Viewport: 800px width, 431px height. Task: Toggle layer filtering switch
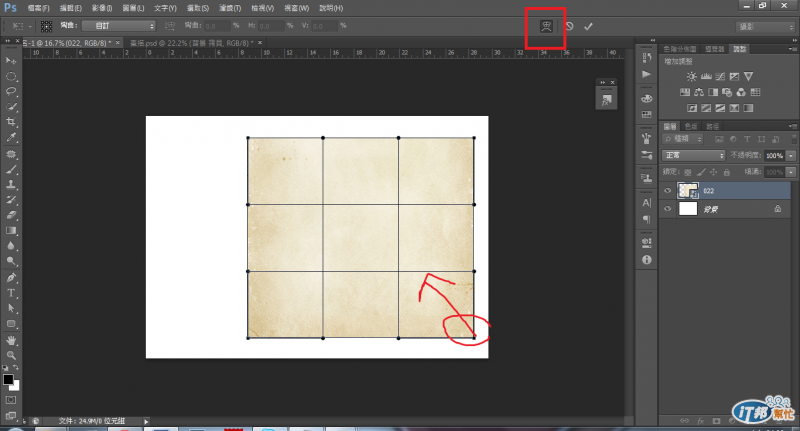pyautogui.click(x=794, y=139)
